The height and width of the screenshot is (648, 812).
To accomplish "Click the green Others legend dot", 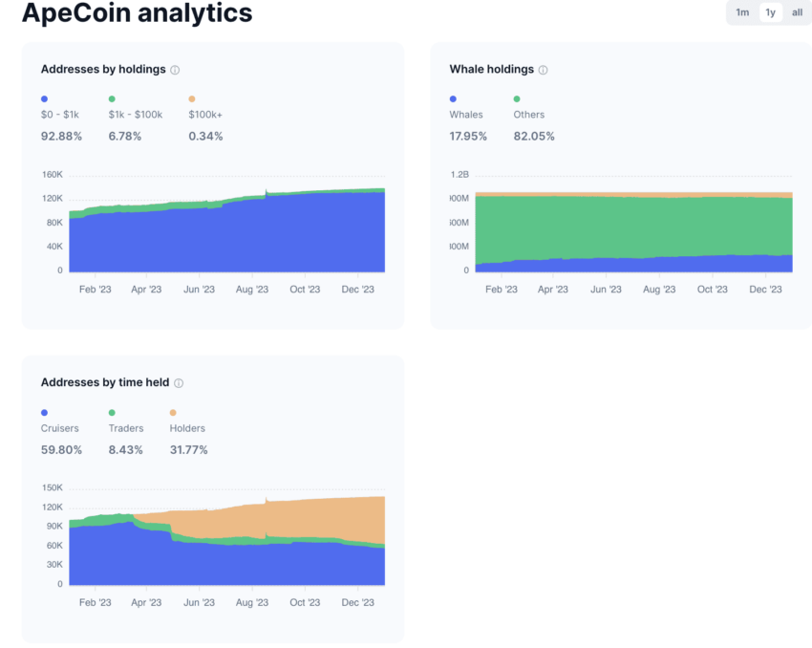I will [x=517, y=99].
